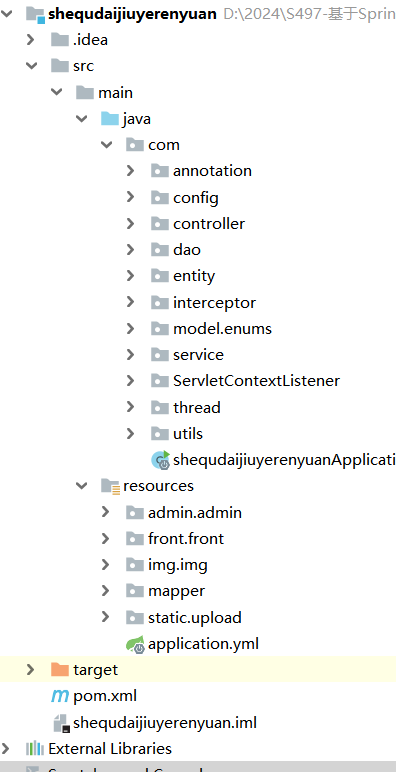396x772 pixels.
Task: Collapse the src folder arrow
Action: 32,65
